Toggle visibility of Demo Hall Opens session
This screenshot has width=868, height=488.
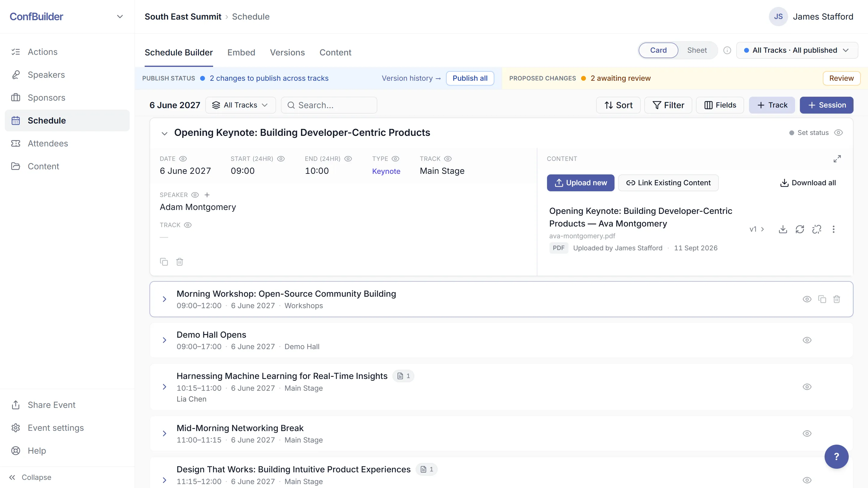[x=807, y=340]
